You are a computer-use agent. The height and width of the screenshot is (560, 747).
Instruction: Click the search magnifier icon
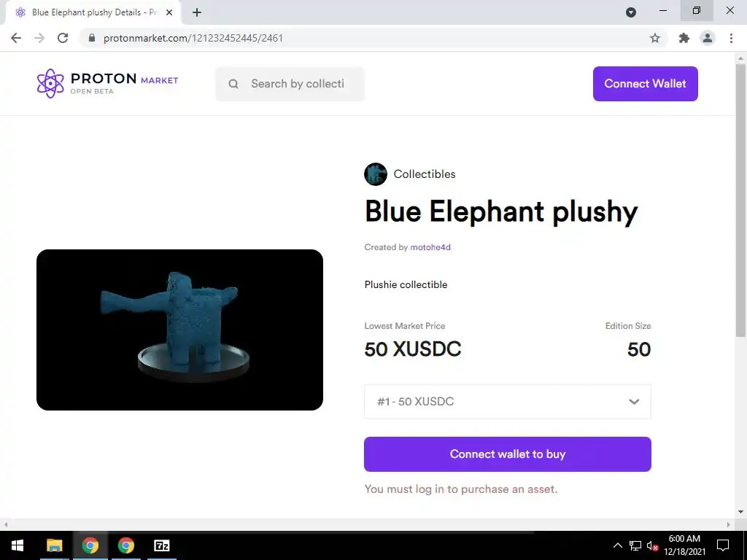pyautogui.click(x=233, y=84)
